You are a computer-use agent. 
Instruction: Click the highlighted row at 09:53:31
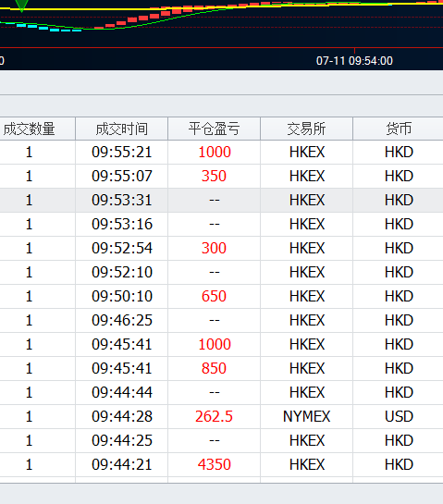pos(222,201)
